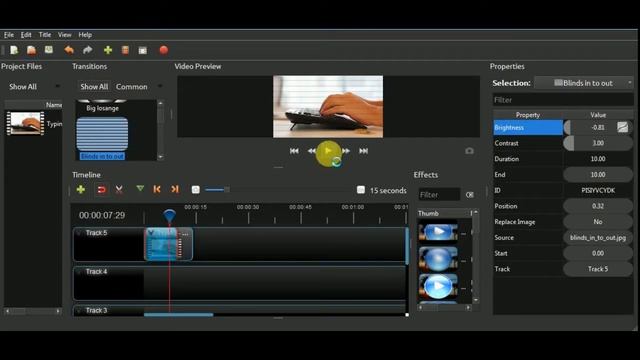Select the Blinds in to out transition thumbnail
The width and height of the screenshot is (640, 360).
pos(102,134)
